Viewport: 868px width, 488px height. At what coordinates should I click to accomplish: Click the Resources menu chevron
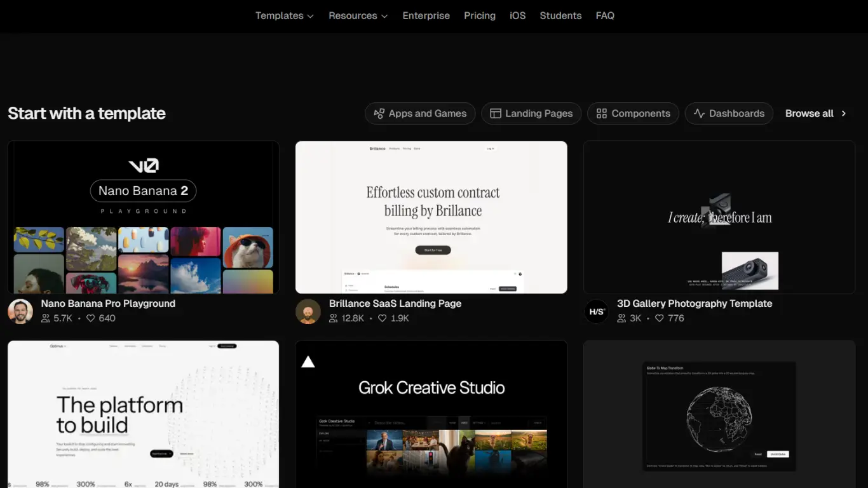384,17
